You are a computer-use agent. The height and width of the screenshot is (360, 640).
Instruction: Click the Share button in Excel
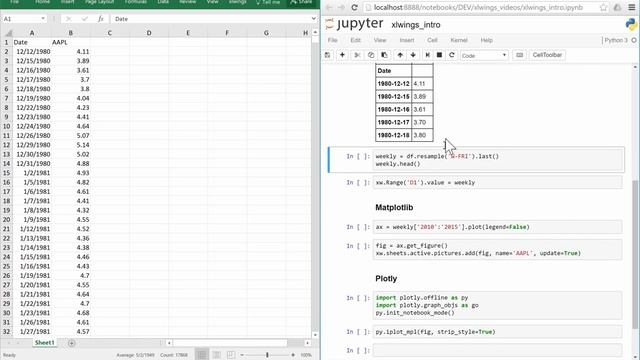[x=301, y=2]
